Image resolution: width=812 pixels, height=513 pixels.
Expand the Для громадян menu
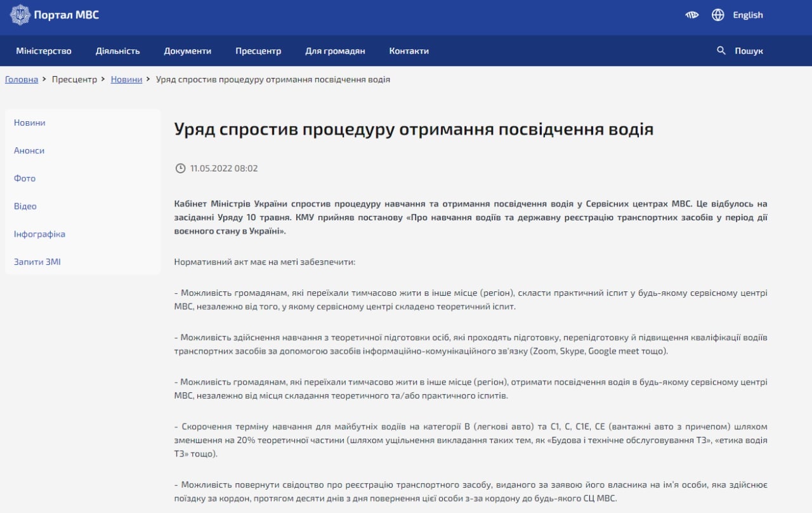335,51
